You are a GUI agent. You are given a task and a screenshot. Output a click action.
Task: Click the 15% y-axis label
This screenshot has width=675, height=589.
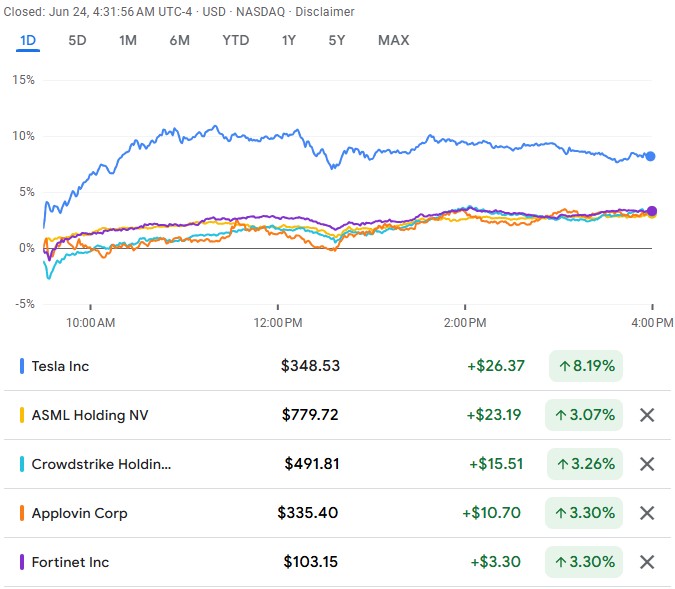(23, 80)
